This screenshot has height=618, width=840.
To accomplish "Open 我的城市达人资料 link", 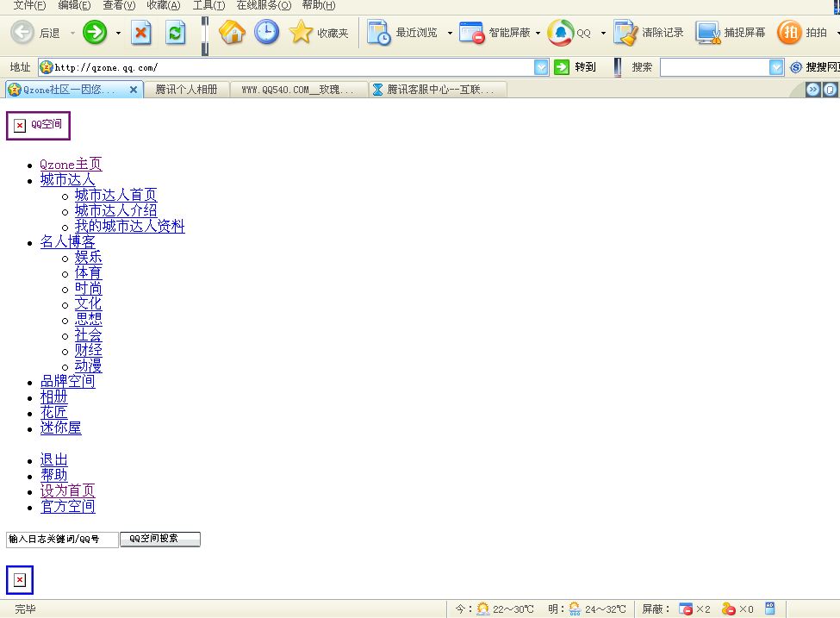I will [129, 226].
